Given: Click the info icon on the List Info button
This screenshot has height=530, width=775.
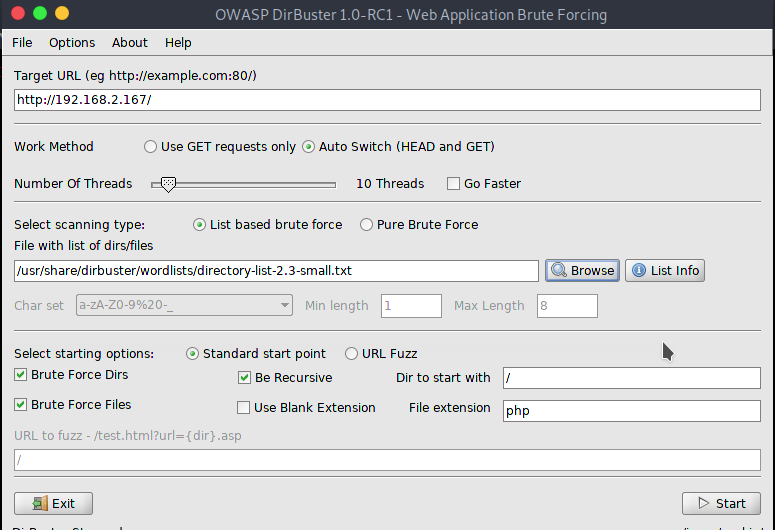Looking at the screenshot, I should 639,270.
